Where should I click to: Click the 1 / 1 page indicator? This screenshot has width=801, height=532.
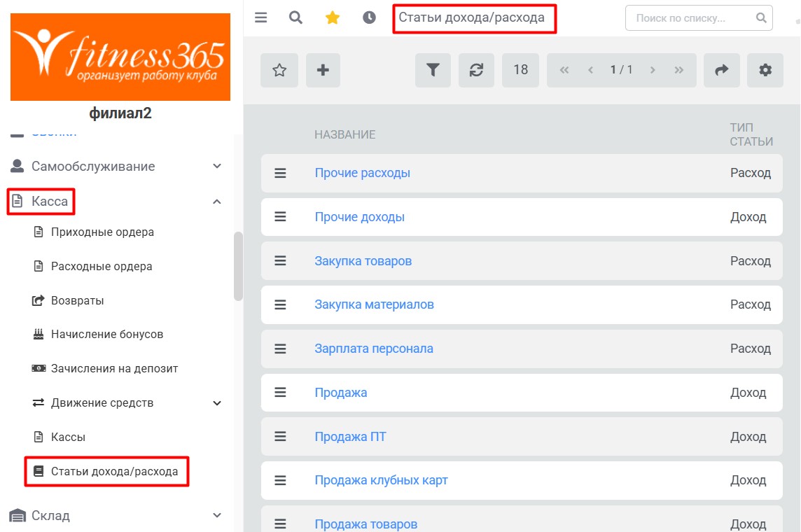coord(621,70)
